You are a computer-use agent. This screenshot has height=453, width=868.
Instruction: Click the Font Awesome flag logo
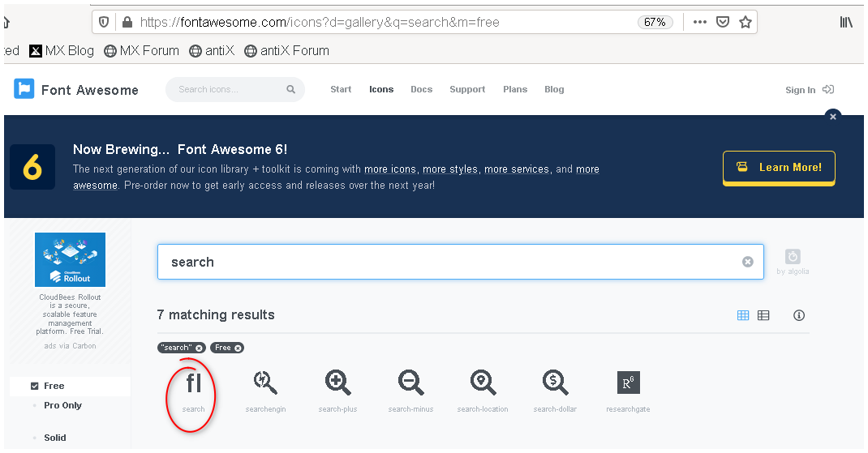tap(24, 88)
